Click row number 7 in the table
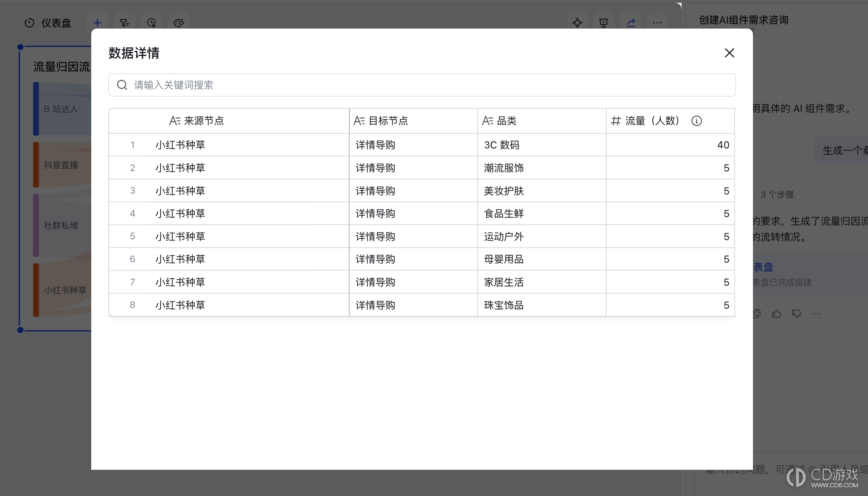This screenshot has height=496, width=868. 133,282
